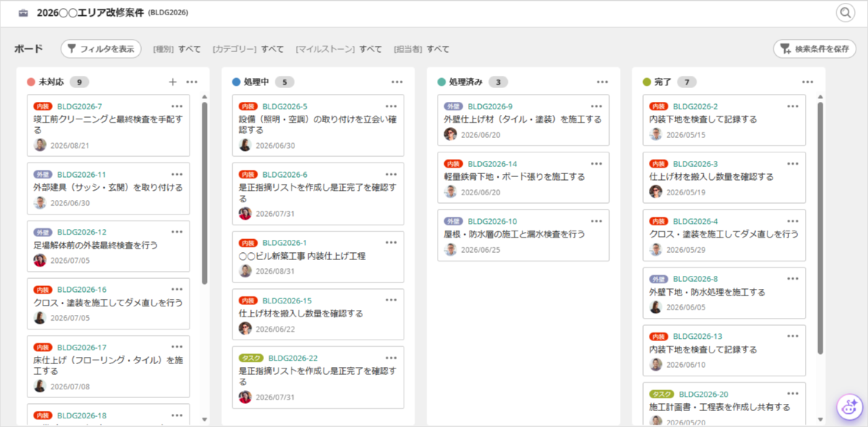Open the マイルストーン filter dropdown

(339, 49)
